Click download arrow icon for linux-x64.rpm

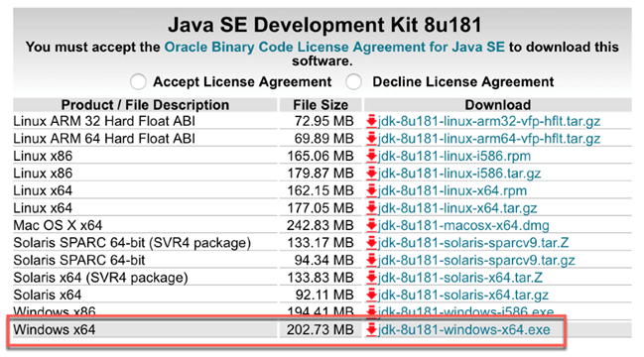372,190
